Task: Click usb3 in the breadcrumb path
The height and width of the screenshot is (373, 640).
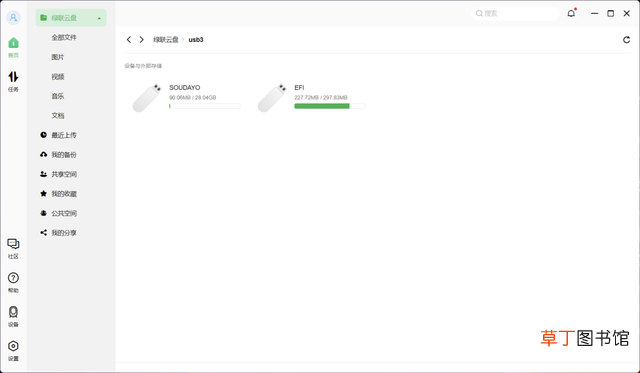Action: point(196,40)
